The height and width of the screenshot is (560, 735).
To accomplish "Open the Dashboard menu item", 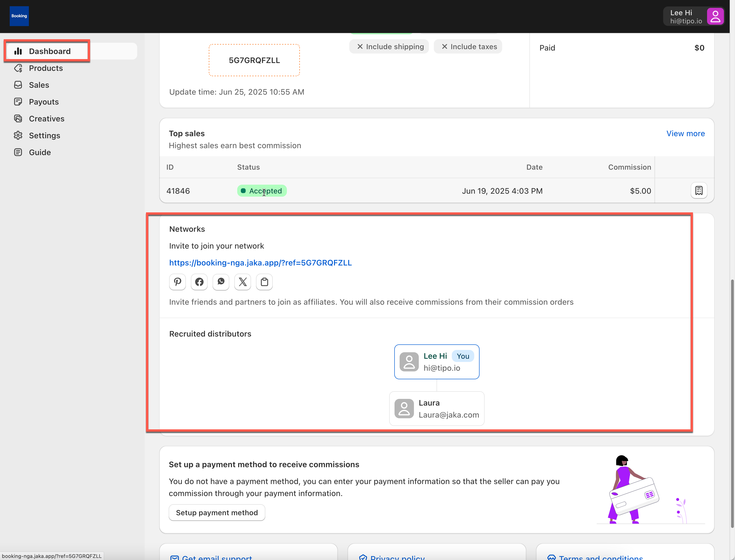I will coord(49,51).
